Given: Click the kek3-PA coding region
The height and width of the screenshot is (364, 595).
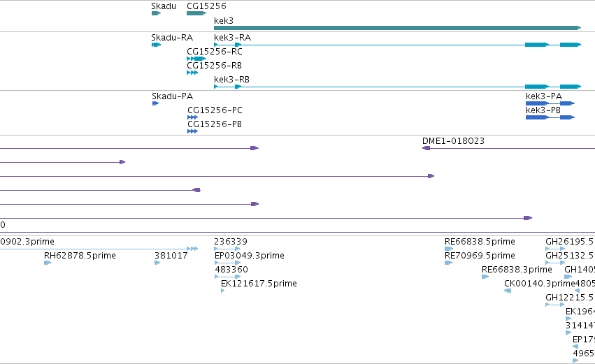Looking at the screenshot, I should point(550,103).
